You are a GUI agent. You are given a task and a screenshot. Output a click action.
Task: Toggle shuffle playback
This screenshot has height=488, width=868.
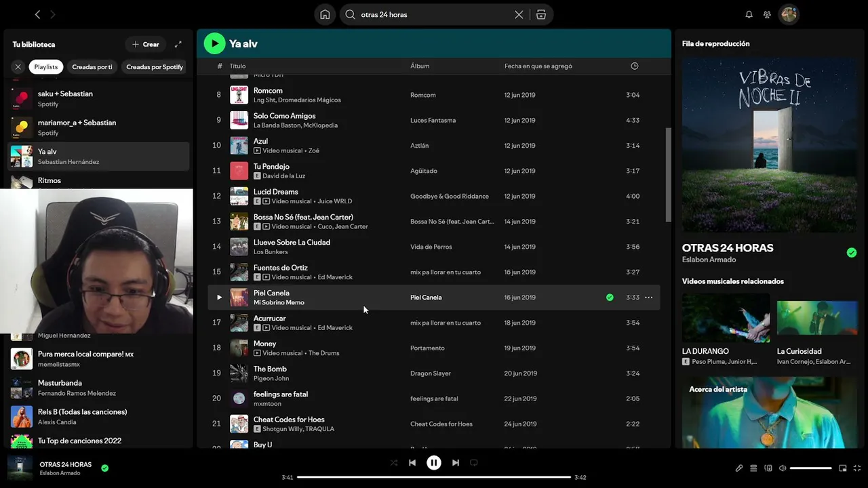tap(394, 463)
